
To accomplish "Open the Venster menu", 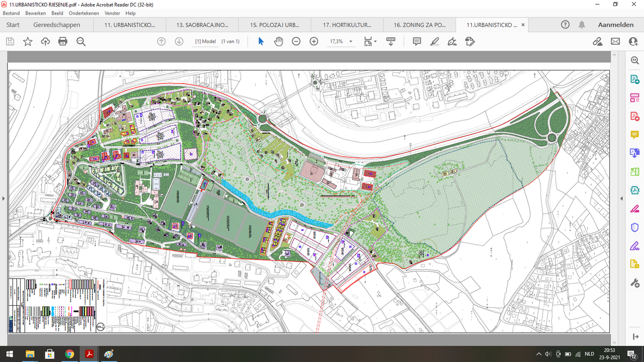I will point(112,13).
